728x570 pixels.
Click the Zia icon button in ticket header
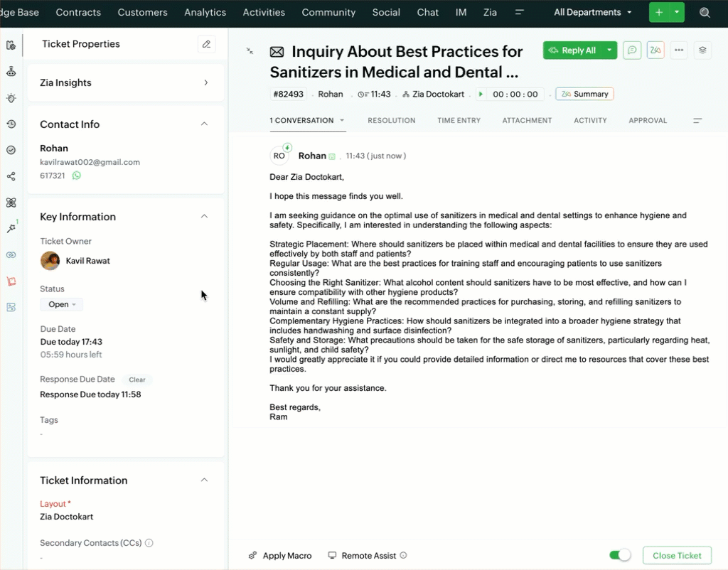(x=655, y=50)
